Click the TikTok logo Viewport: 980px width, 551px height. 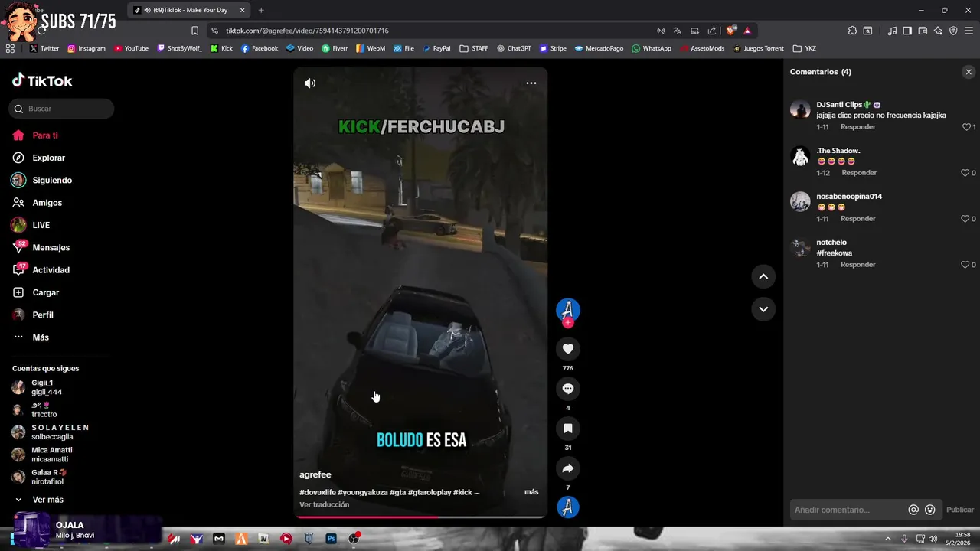[x=42, y=80]
